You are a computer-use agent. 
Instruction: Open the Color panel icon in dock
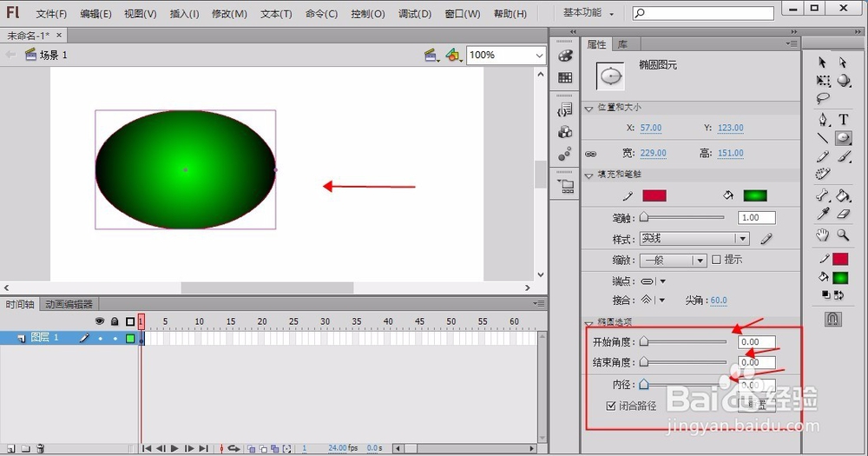pyautogui.click(x=565, y=56)
